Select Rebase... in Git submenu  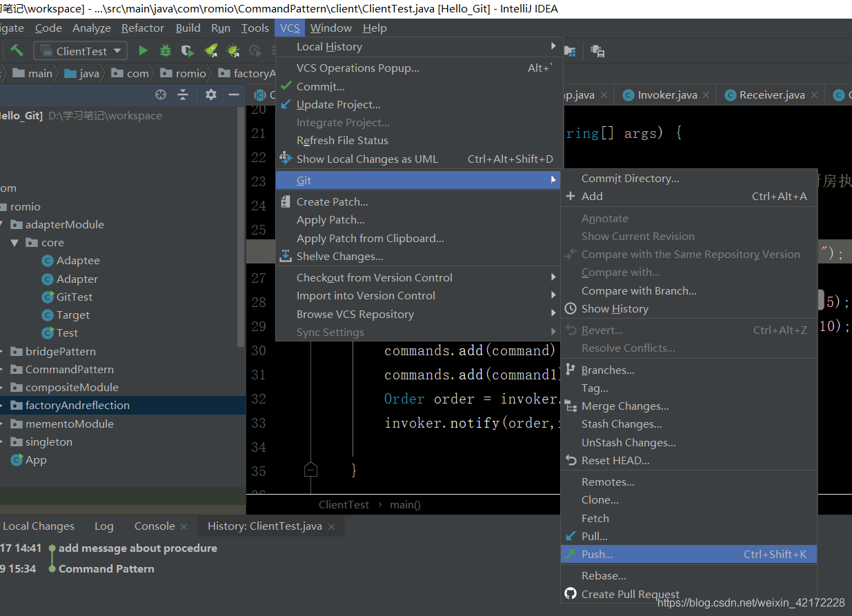[688, 575]
